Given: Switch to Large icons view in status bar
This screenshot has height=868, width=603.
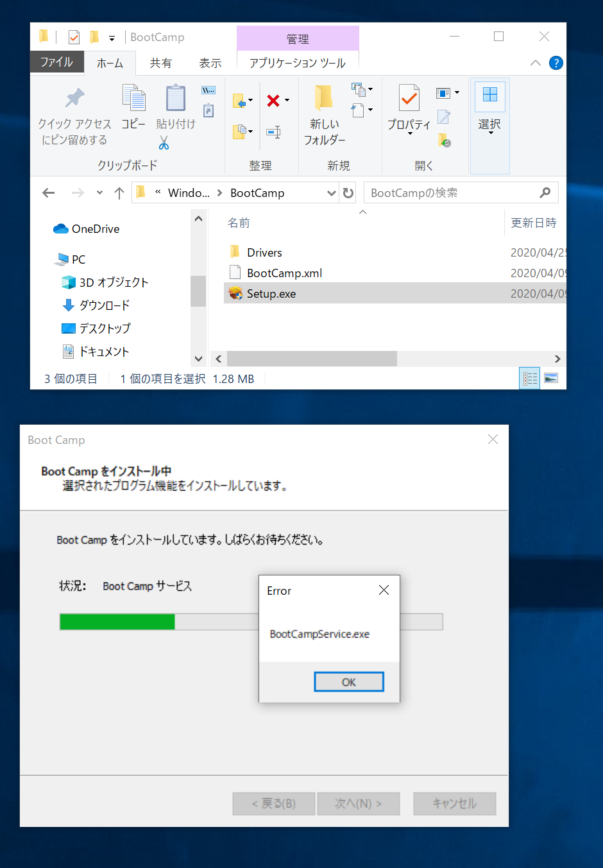Looking at the screenshot, I should [x=551, y=379].
